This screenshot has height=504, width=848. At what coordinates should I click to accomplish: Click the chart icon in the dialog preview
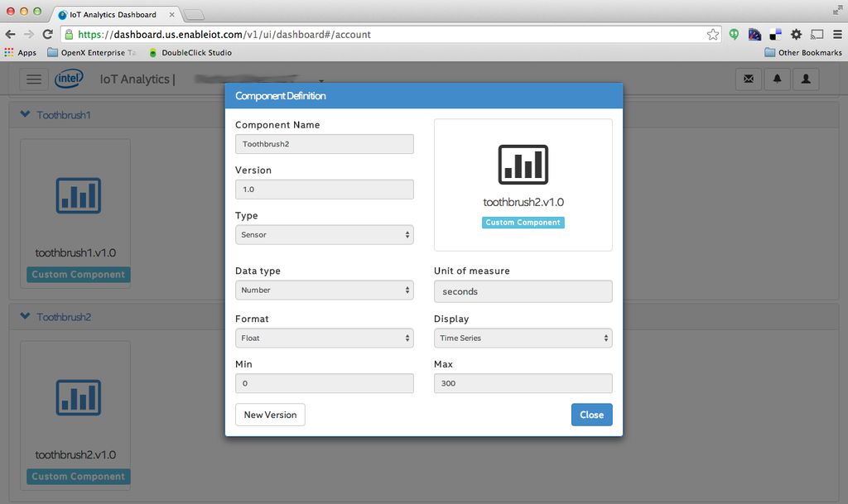coord(523,164)
